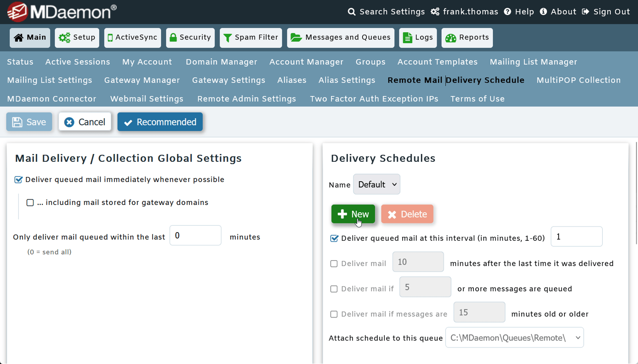Click the delivery interval minutes field
The image size is (638, 364).
pyautogui.click(x=576, y=237)
